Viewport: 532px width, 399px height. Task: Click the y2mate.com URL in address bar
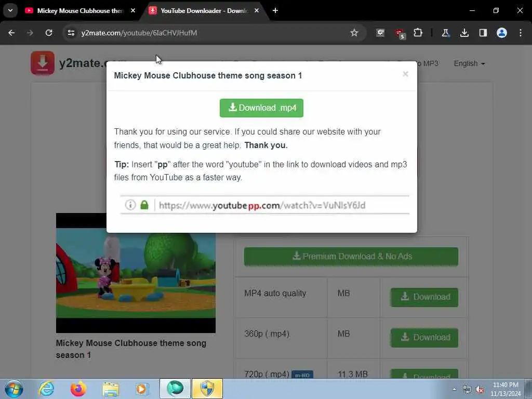pos(139,33)
